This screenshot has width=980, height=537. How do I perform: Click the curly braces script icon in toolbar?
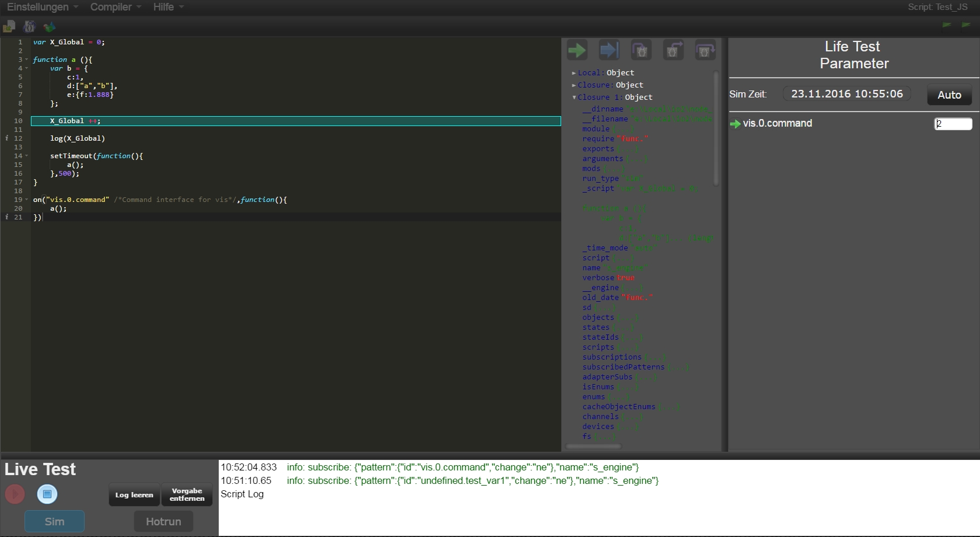[x=29, y=26]
